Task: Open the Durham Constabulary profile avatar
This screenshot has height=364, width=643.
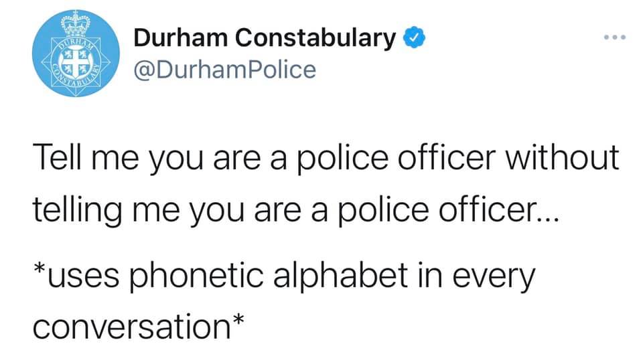Action: click(76, 54)
